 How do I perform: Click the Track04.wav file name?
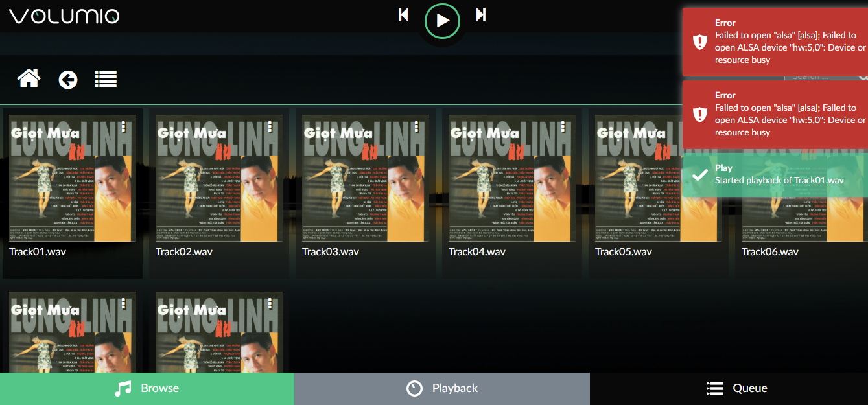pos(477,251)
